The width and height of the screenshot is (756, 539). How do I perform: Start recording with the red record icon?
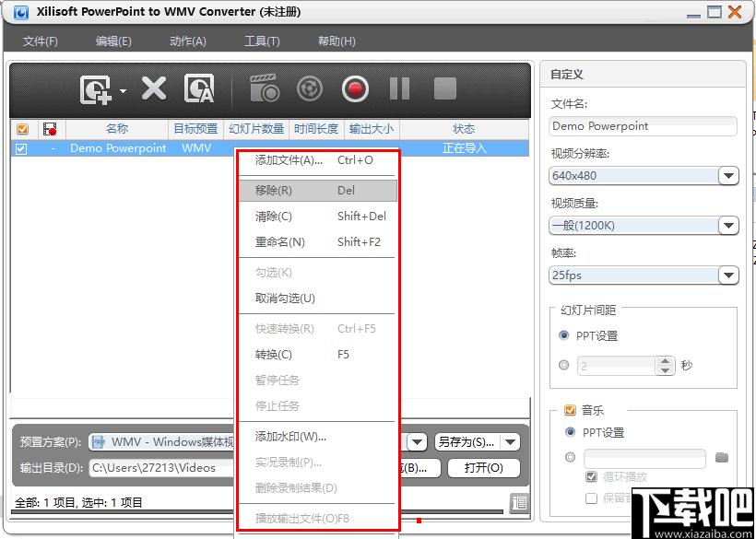(354, 88)
